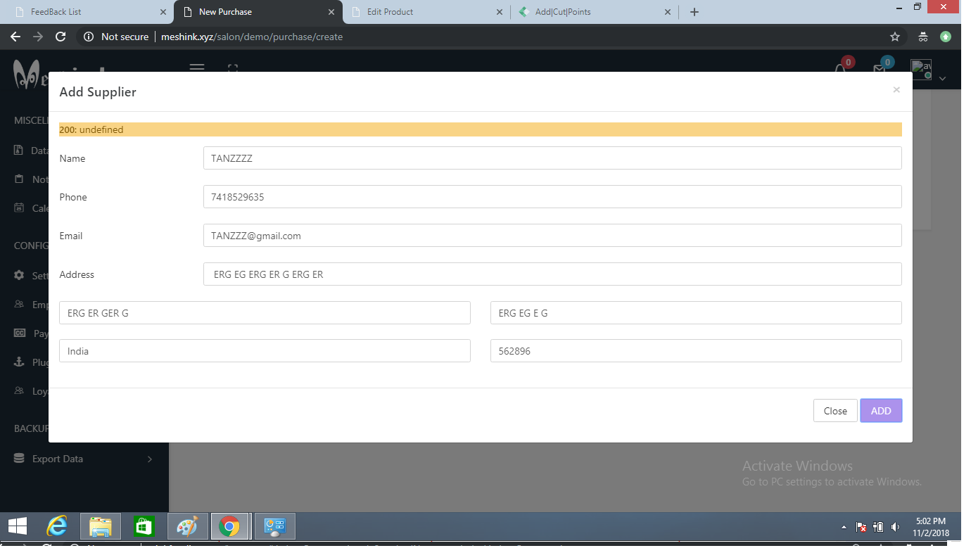Open Internet Explorer from taskbar
971x560 pixels.
pos(57,526)
